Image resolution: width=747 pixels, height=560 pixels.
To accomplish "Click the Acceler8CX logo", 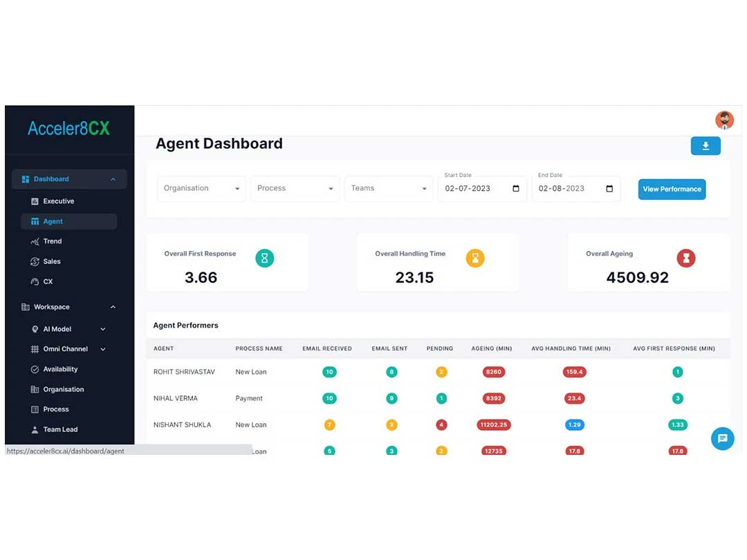I will coord(68,128).
